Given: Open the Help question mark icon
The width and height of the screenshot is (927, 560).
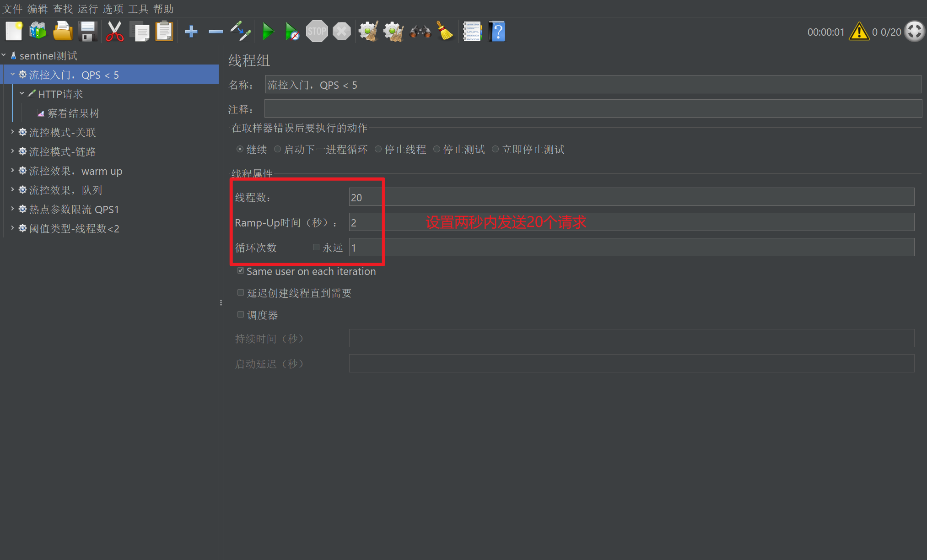Looking at the screenshot, I should [x=497, y=32].
